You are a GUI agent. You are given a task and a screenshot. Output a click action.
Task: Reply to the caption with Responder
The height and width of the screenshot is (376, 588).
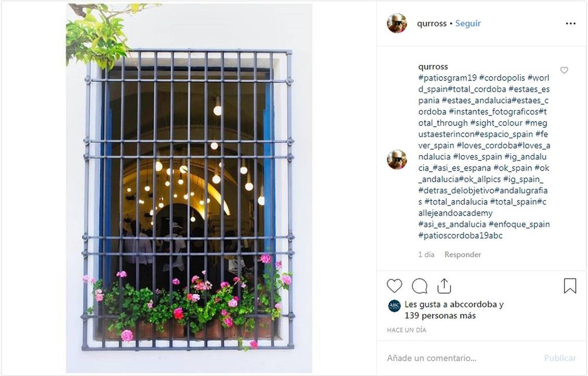[x=462, y=254]
